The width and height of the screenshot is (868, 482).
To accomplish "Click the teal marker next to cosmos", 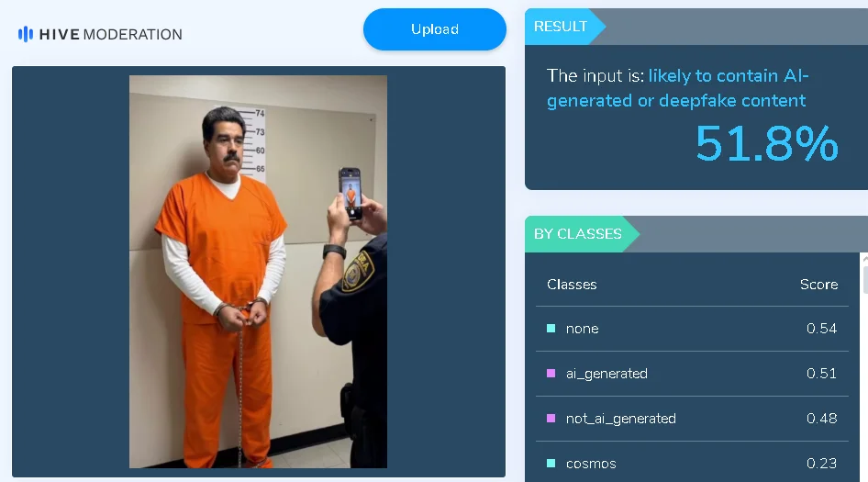I will (551, 464).
